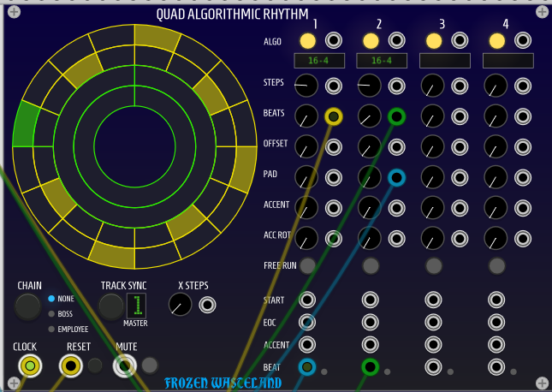Click the OFFSET input jack for track 1

point(334,147)
